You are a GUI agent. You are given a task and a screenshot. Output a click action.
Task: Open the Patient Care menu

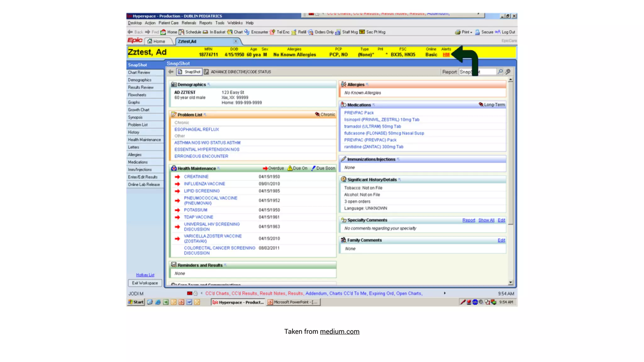coord(168,23)
